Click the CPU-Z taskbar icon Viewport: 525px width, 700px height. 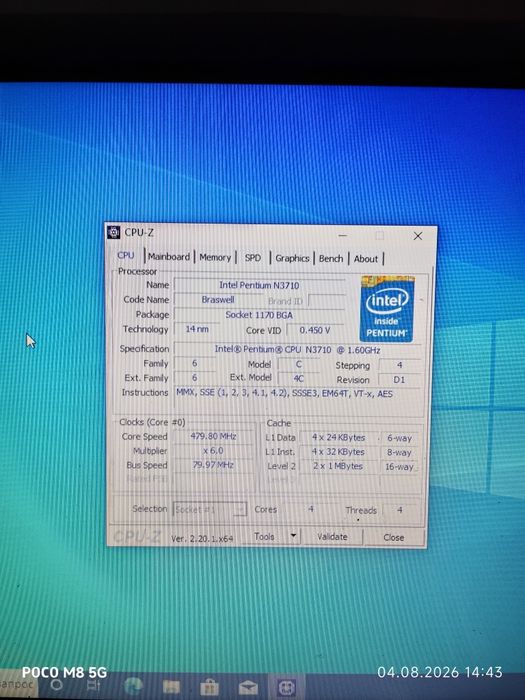287,688
